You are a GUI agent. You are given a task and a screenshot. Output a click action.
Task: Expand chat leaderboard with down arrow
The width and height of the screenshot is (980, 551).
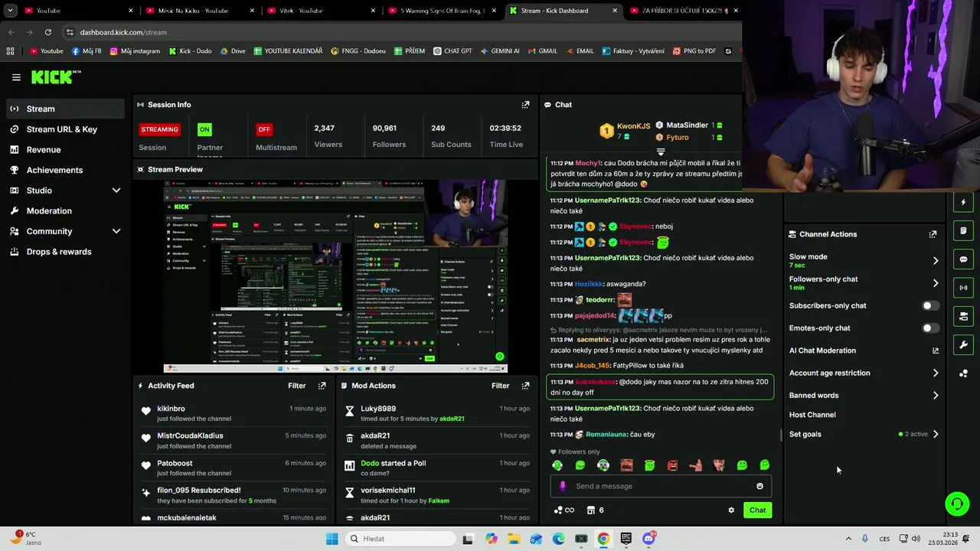pyautogui.click(x=661, y=152)
